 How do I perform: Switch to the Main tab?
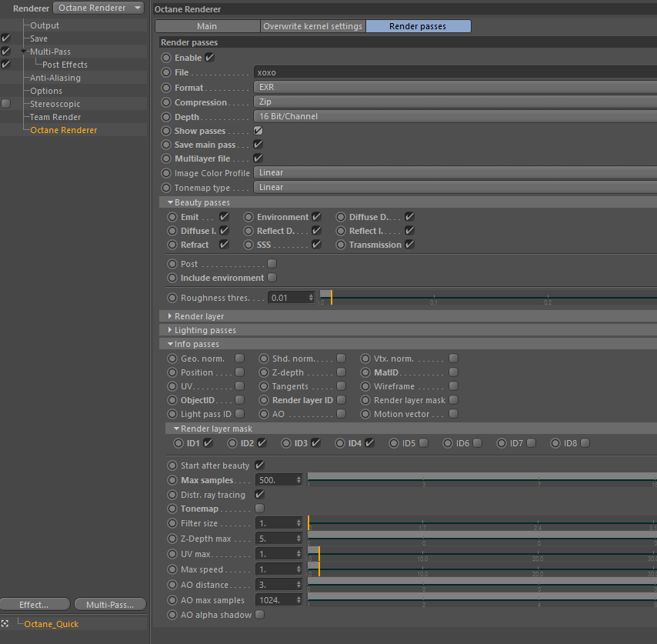(x=208, y=26)
